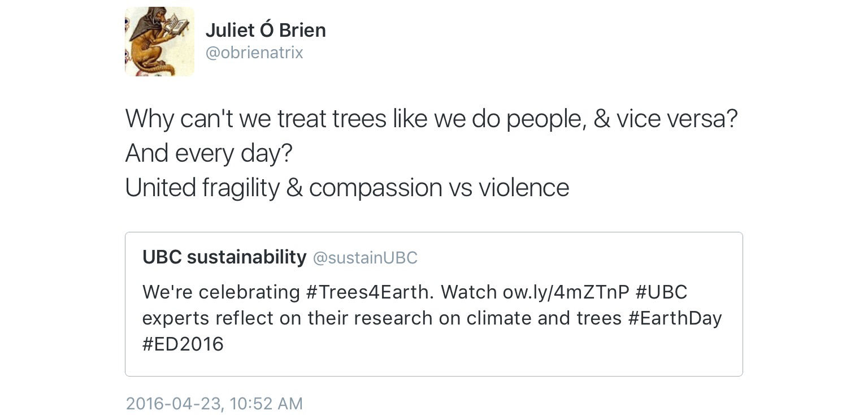
Task: Click the "vice versa?" phrase
Action: pos(676,118)
